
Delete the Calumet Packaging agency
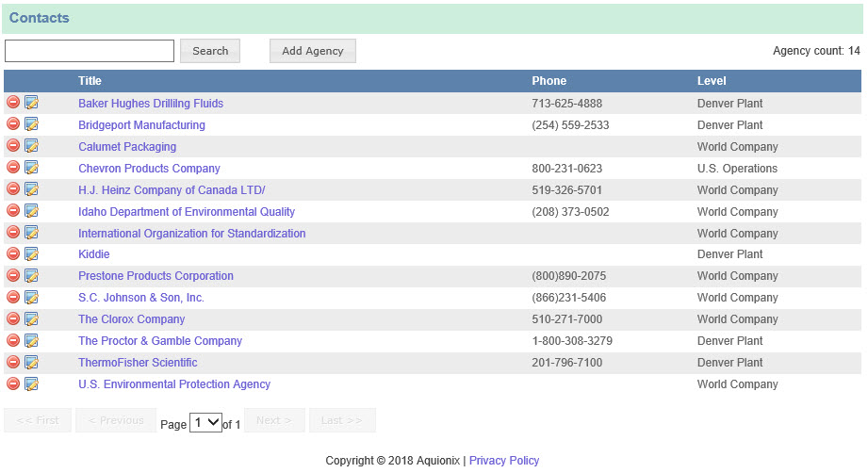13,145
